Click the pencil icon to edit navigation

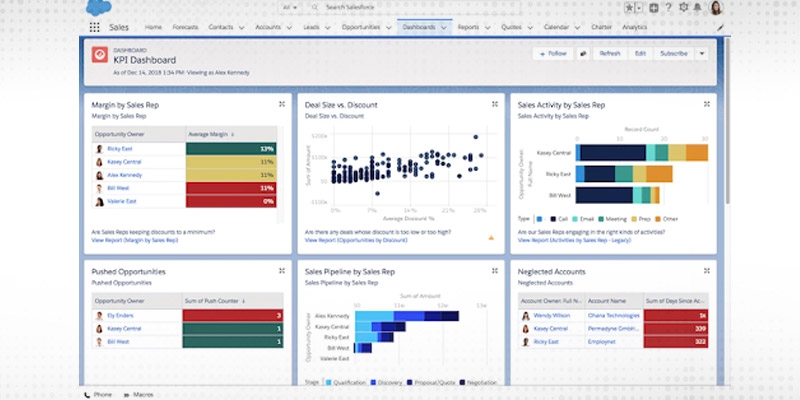tap(720, 28)
